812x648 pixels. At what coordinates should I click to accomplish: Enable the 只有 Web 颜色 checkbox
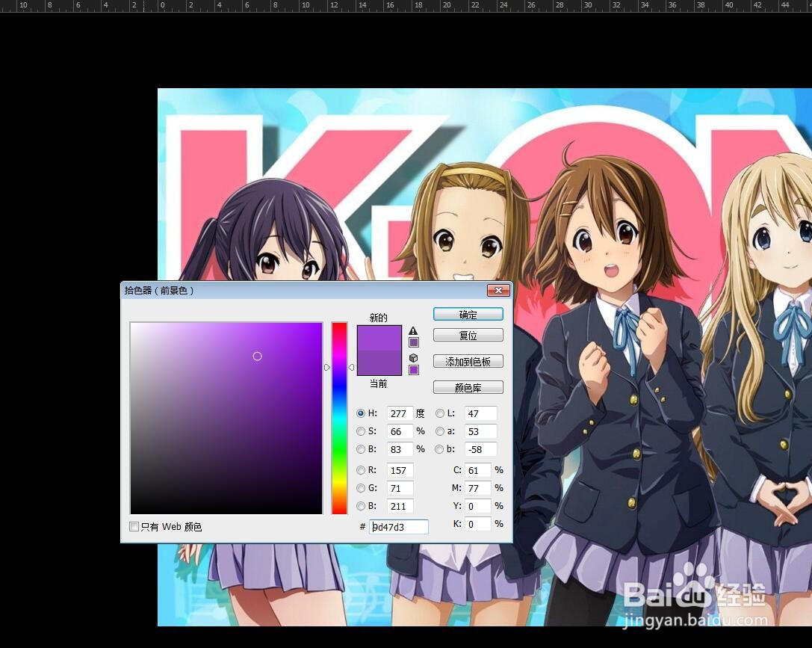[x=134, y=527]
